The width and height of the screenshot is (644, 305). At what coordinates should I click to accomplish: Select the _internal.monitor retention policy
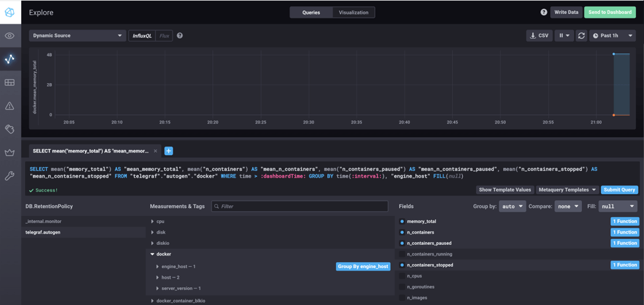44,222
